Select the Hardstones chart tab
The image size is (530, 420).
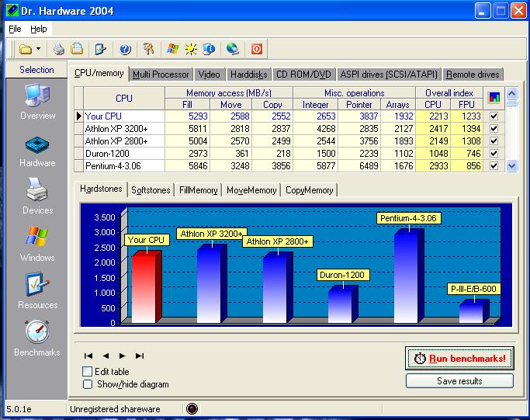101,189
